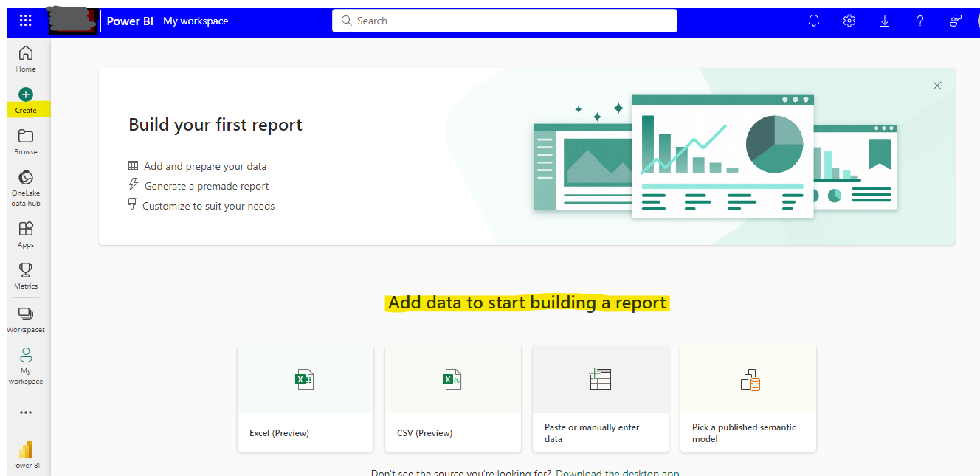Click the report illustration in the banner
The width and height of the screenshot is (980, 476).
[x=715, y=156]
